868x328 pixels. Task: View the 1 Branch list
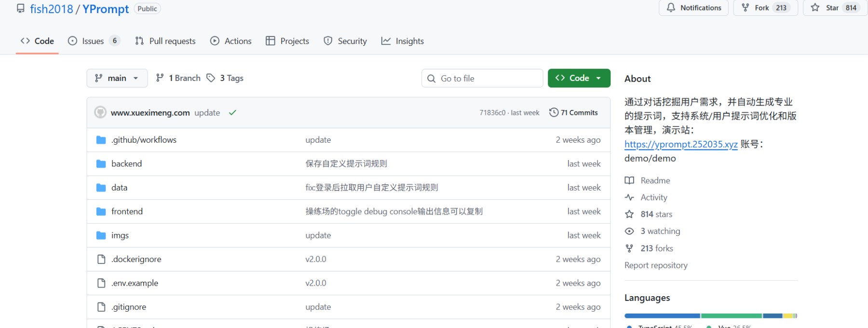pos(178,78)
